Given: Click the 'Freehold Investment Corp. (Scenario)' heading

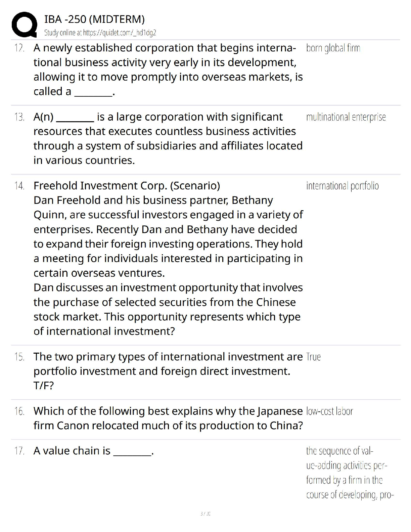Looking at the screenshot, I should (127, 186).
